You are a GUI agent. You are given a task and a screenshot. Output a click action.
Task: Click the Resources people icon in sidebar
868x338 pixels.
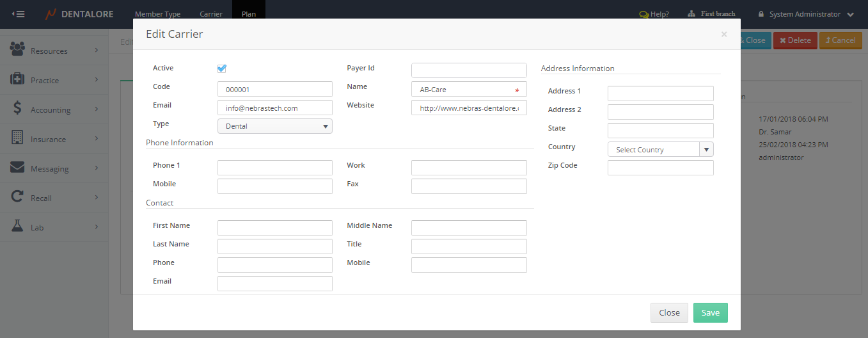click(17, 50)
